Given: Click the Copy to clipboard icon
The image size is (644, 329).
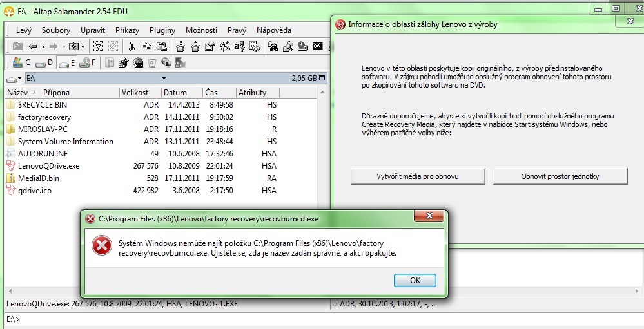Looking at the screenshot, I should click(146, 46).
